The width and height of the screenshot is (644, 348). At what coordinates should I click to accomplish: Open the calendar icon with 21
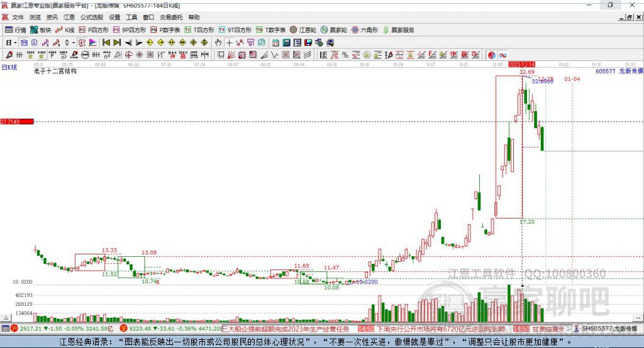click(275, 43)
